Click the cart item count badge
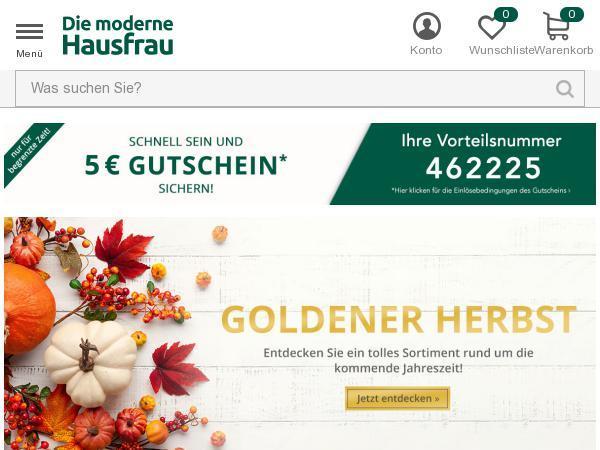Screen dimensions: 600x450 tap(572, 14)
